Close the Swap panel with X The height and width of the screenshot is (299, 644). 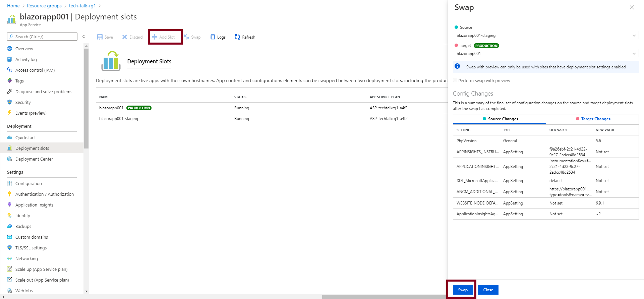coord(632,7)
